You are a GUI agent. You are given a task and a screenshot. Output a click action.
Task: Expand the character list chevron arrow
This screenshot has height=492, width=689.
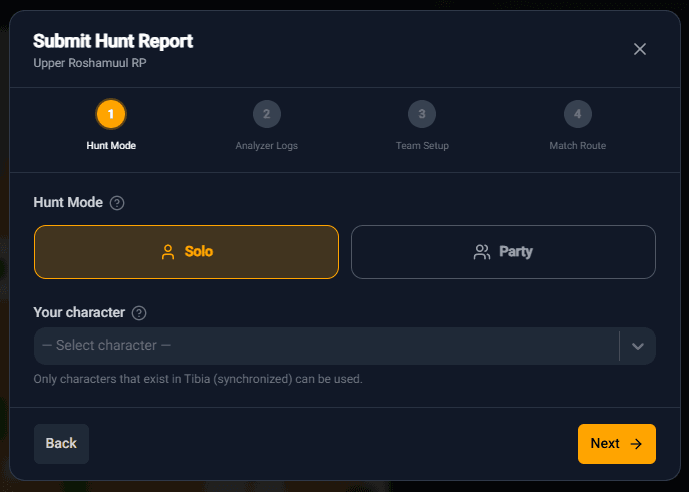tap(638, 346)
